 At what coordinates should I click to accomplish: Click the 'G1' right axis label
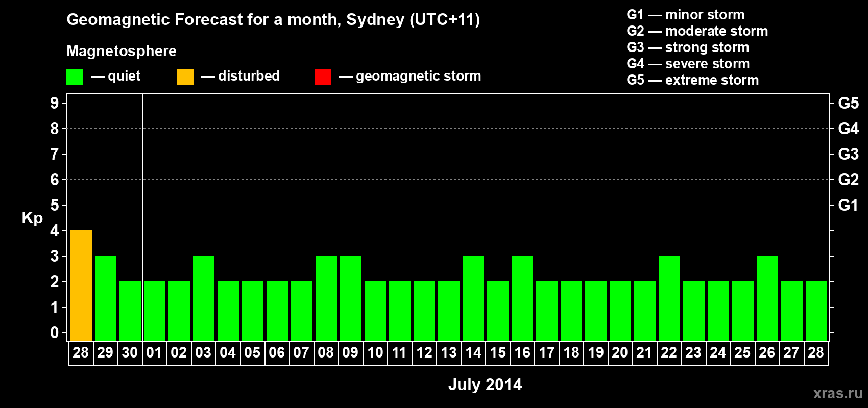coord(849,205)
